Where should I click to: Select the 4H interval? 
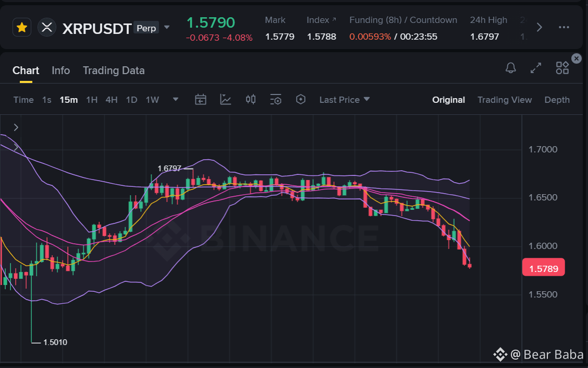tap(112, 100)
